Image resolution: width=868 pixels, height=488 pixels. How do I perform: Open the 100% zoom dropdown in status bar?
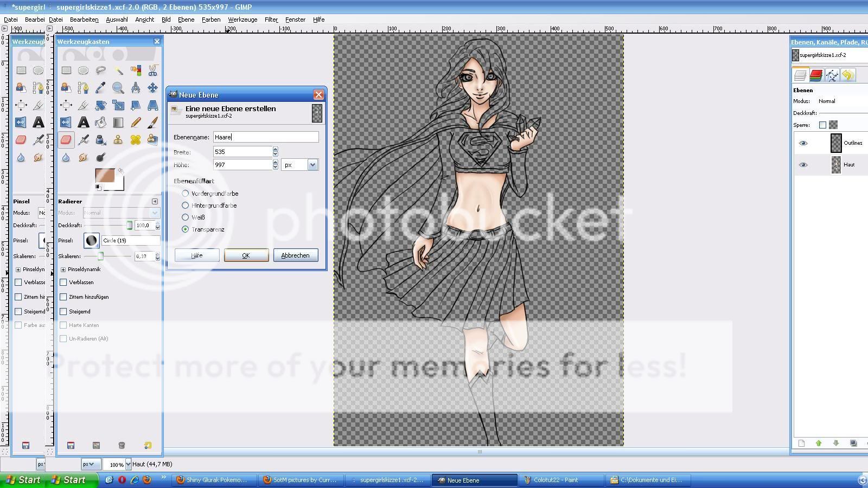point(128,464)
